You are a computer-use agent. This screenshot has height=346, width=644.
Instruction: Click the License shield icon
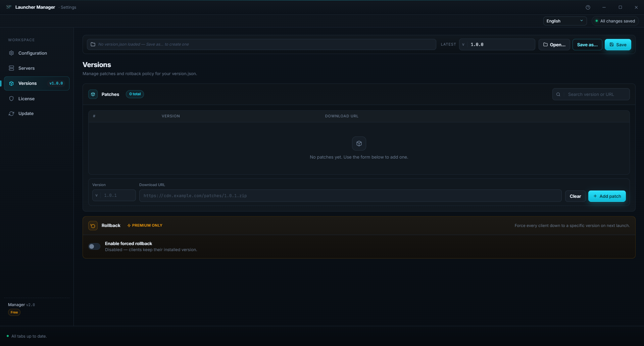click(11, 99)
